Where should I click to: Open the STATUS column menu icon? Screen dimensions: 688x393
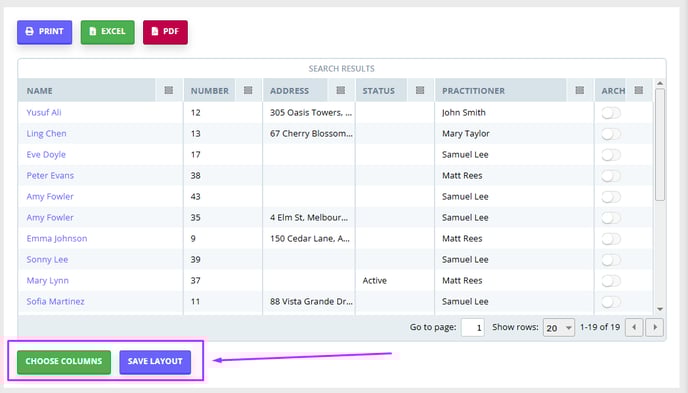[420, 90]
